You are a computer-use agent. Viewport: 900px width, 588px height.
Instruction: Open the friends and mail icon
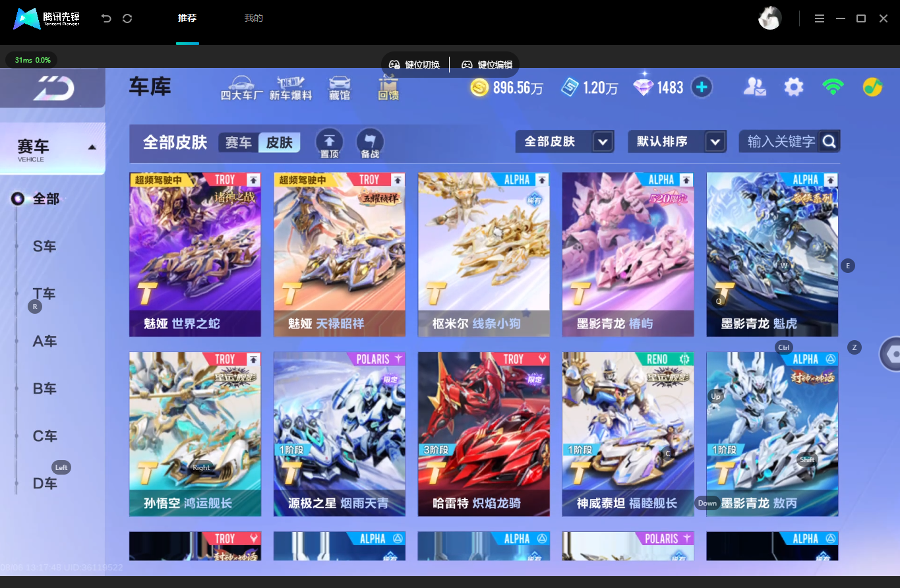coord(755,87)
